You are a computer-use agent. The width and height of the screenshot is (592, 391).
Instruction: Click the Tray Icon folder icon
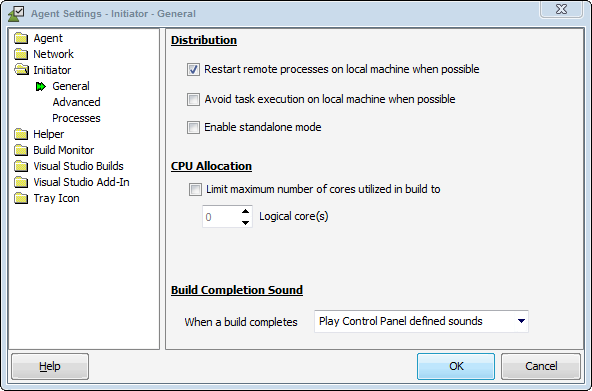(21, 198)
